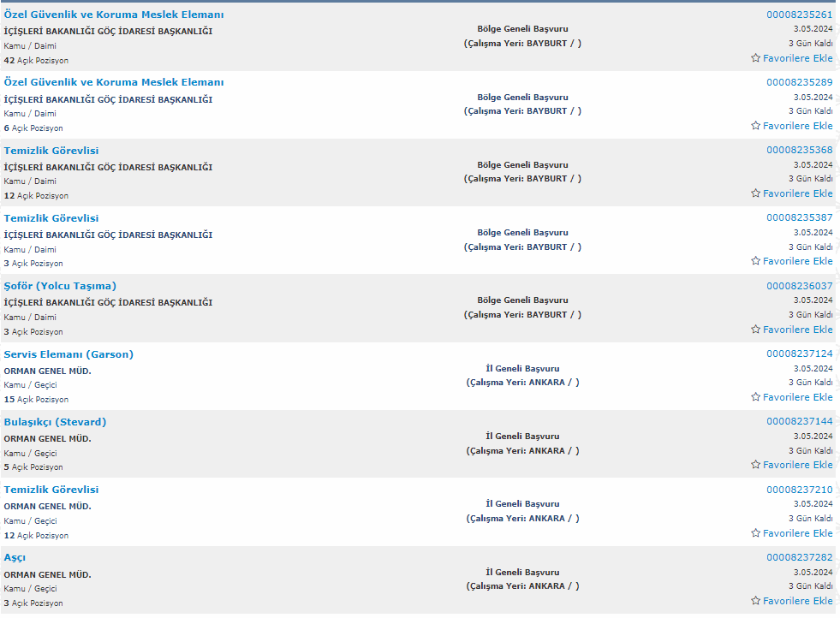Add listing 00008235289 via Favorilere Ekle text
Viewport: 840px width, 618px height.
point(798,126)
